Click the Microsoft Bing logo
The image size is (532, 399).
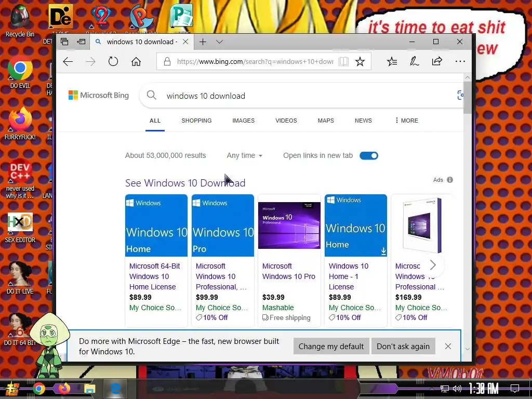99,96
